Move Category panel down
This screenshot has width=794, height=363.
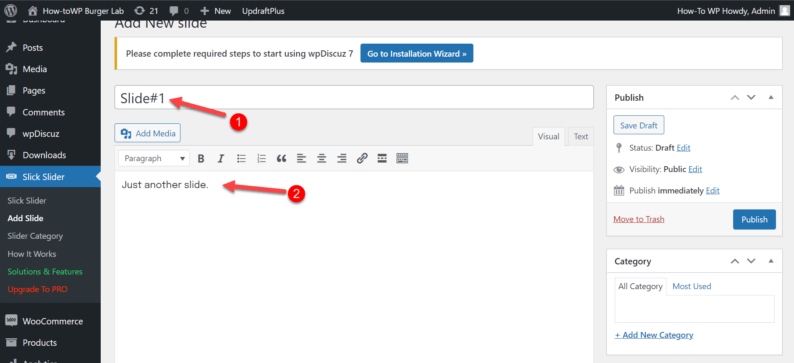coord(751,261)
